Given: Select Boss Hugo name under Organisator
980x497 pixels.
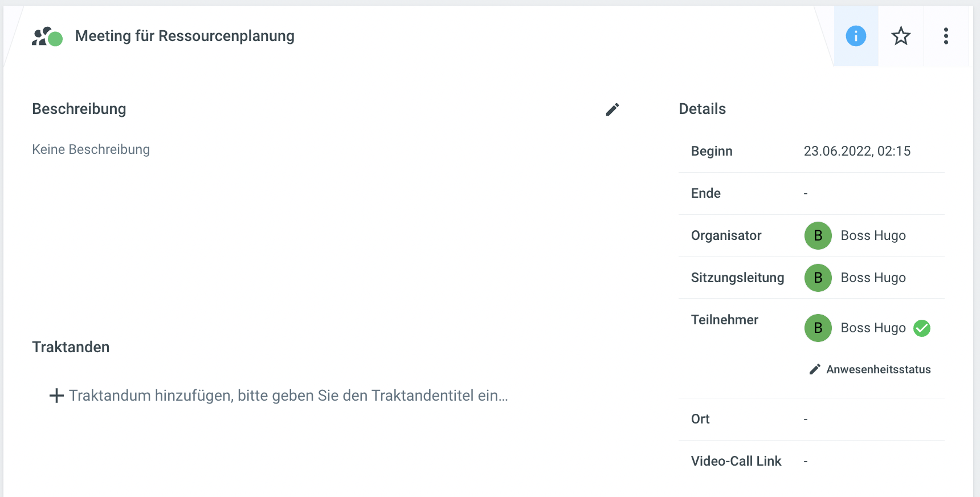Looking at the screenshot, I should [873, 235].
